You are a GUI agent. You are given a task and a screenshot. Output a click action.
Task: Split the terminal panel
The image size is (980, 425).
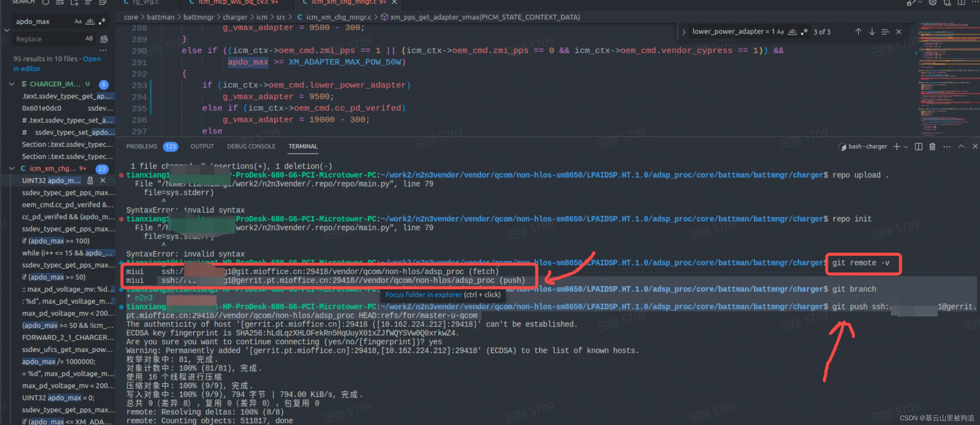[918, 147]
